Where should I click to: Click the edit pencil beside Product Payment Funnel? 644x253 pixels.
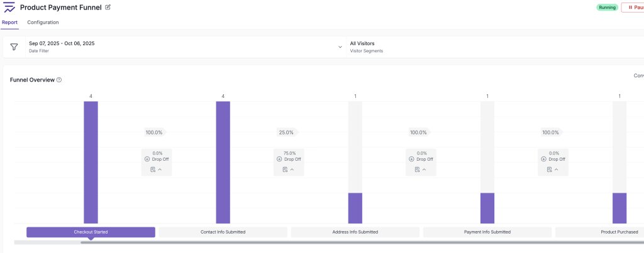click(108, 7)
